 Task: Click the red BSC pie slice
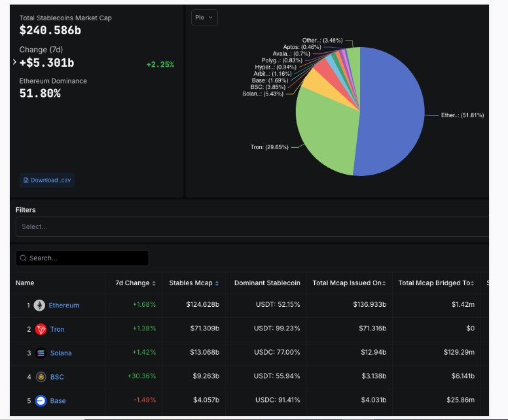click(x=329, y=71)
